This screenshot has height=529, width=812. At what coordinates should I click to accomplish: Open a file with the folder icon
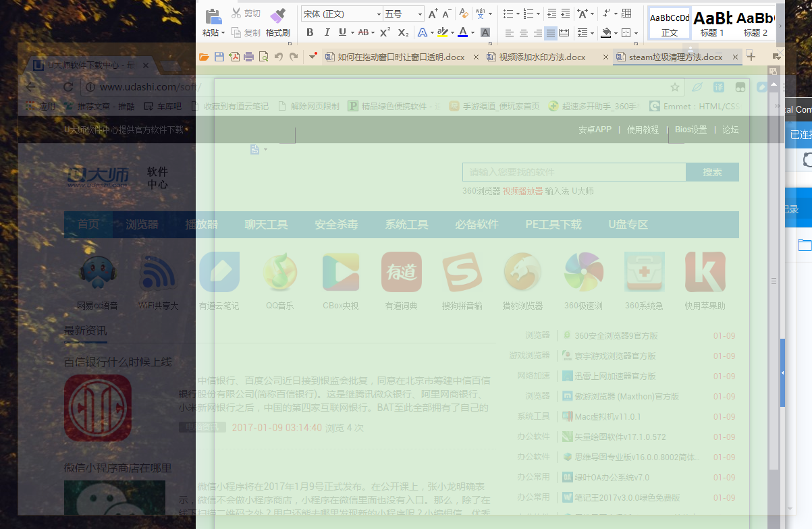(x=204, y=57)
